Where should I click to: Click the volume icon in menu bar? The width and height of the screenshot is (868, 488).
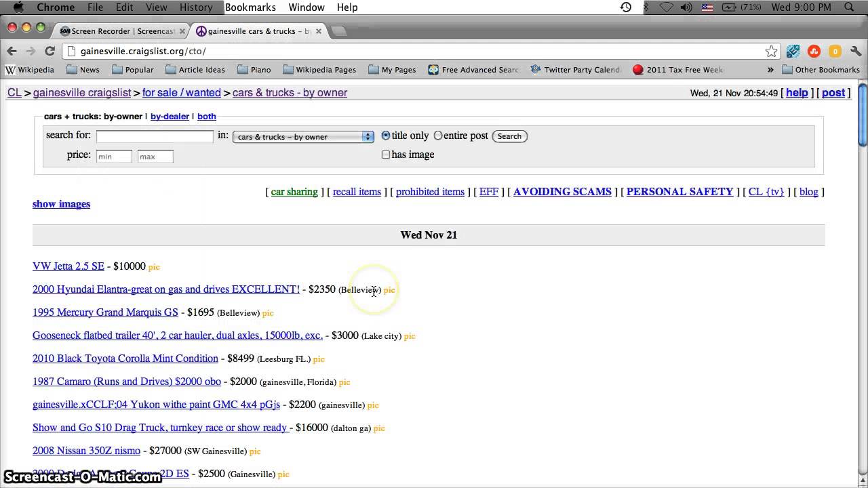pos(687,7)
